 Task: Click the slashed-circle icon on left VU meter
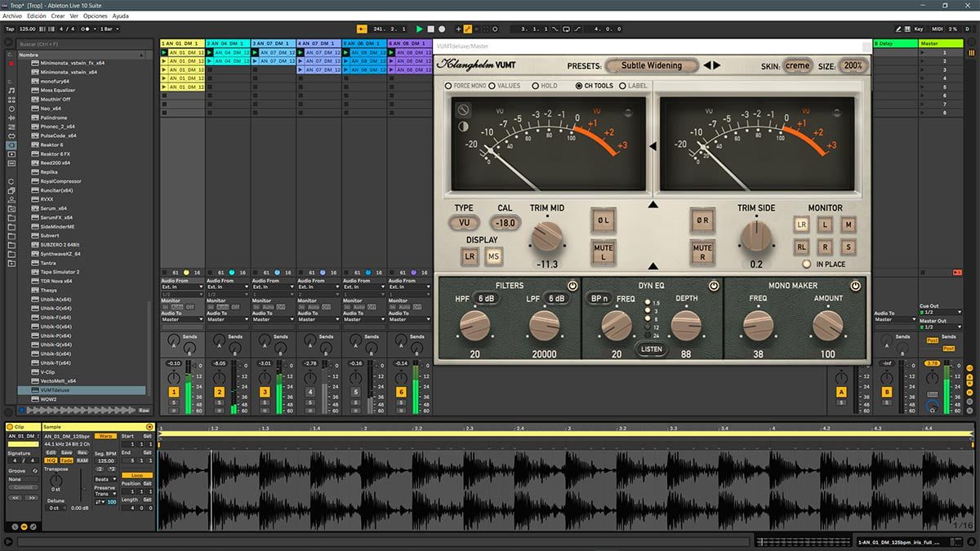[463, 109]
